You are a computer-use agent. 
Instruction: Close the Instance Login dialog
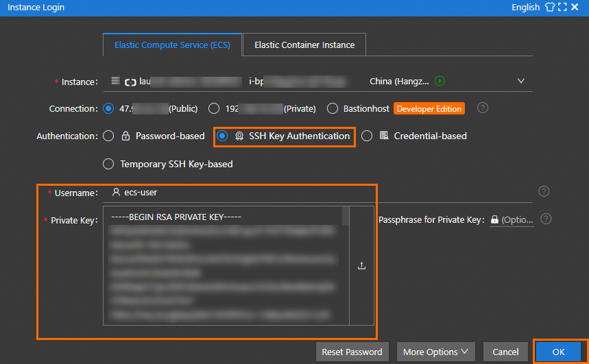click(575, 7)
